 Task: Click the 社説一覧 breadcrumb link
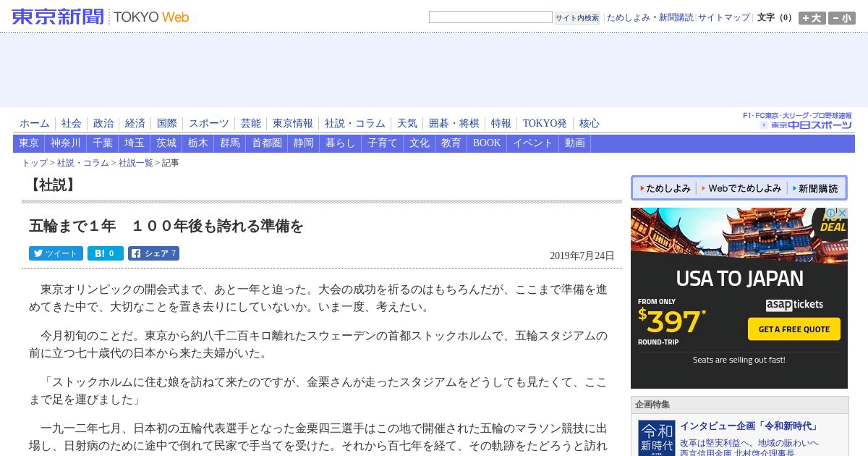[136, 163]
